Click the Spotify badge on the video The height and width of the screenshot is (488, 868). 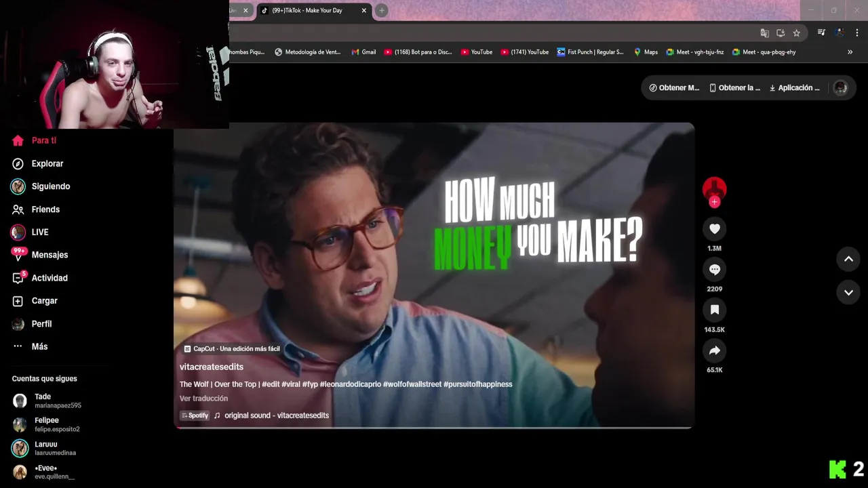[x=195, y=415]
